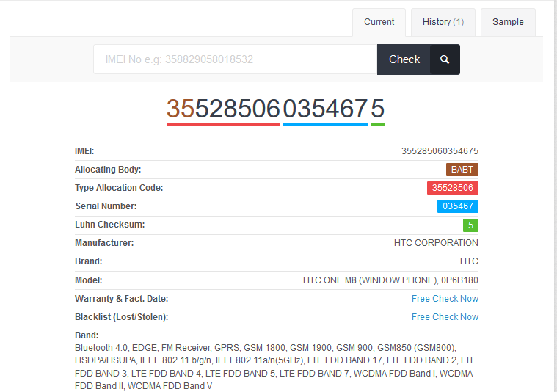Click the large blue-underlined 035467 digits
Viewport: 557px width, 392px height.
325,109
